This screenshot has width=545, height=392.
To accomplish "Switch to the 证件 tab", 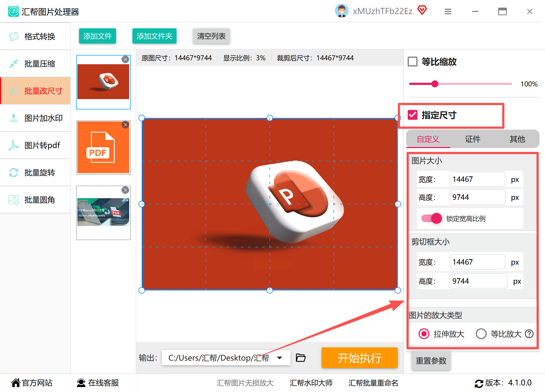I will pos(473,139).
